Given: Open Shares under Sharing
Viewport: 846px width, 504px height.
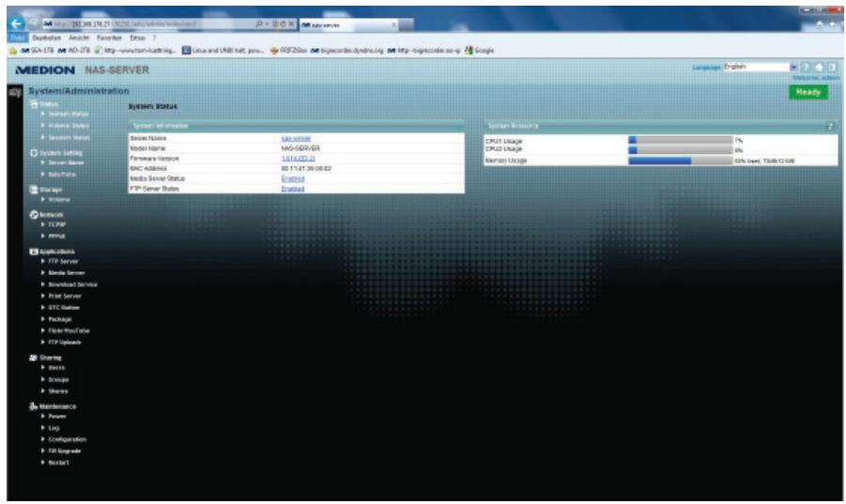Looking at the screenshot, I should (x=57, y=391).
